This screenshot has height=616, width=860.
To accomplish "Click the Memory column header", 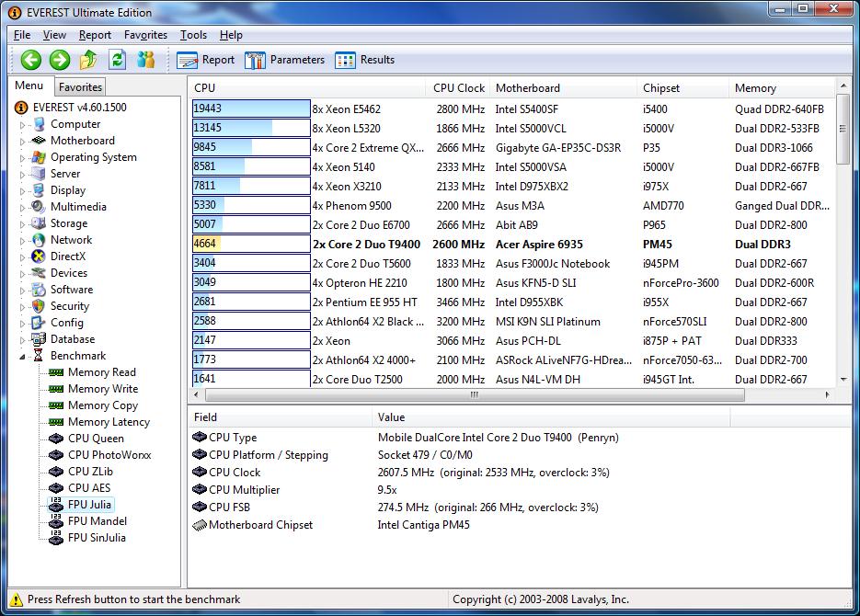I will (x=781, y=87).
